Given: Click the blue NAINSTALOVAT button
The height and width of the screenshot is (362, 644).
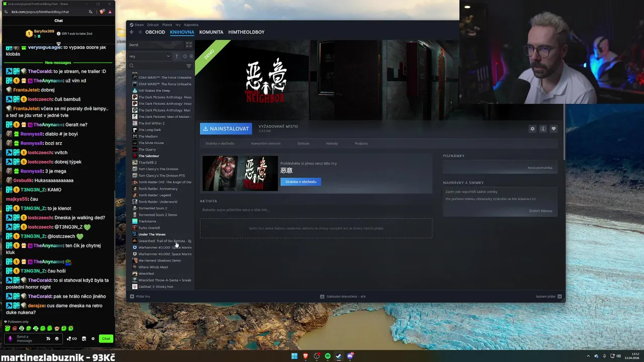Looking at the screenshot, I should (226, 129).
